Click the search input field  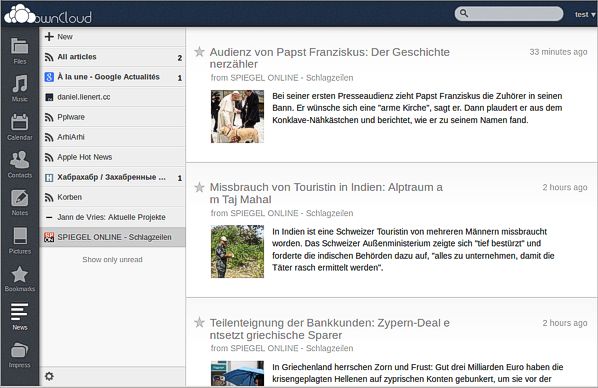click(509, 13)
